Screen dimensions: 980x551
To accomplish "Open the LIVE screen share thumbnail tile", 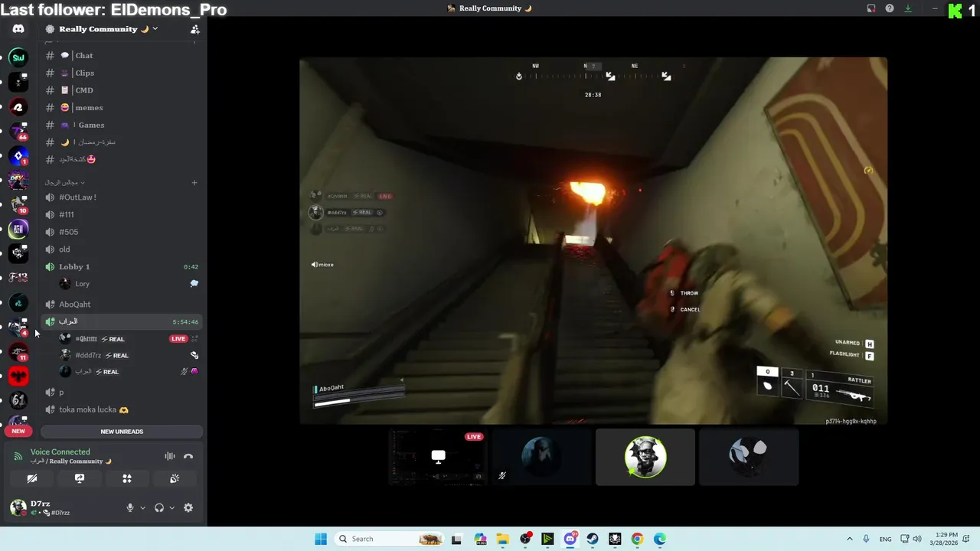I will click(437, 457).
